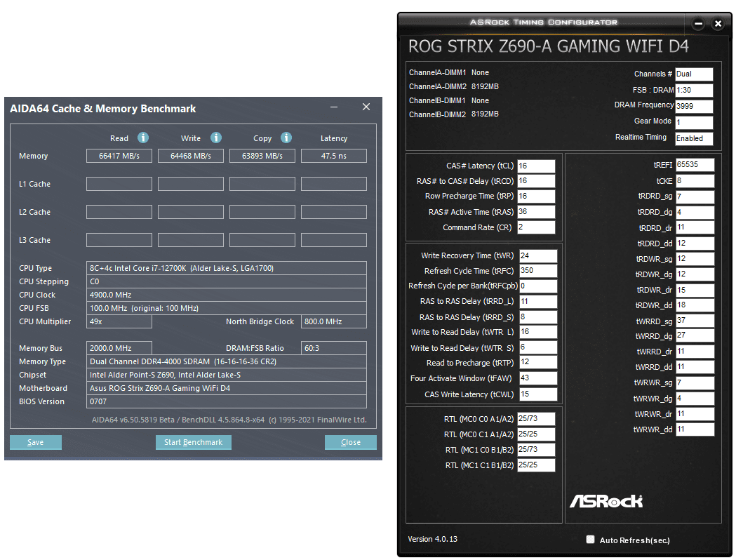Click the Row Precharge Time (tRP) field
This screenshot has height=560, width=736.
(536, 196)
